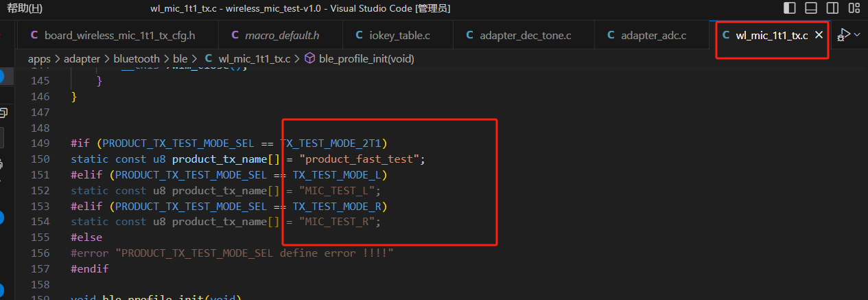The width and height of the screenshot is (868, 300).
Task: Click the Run and Debug play icon
Action: coord(843,36)
